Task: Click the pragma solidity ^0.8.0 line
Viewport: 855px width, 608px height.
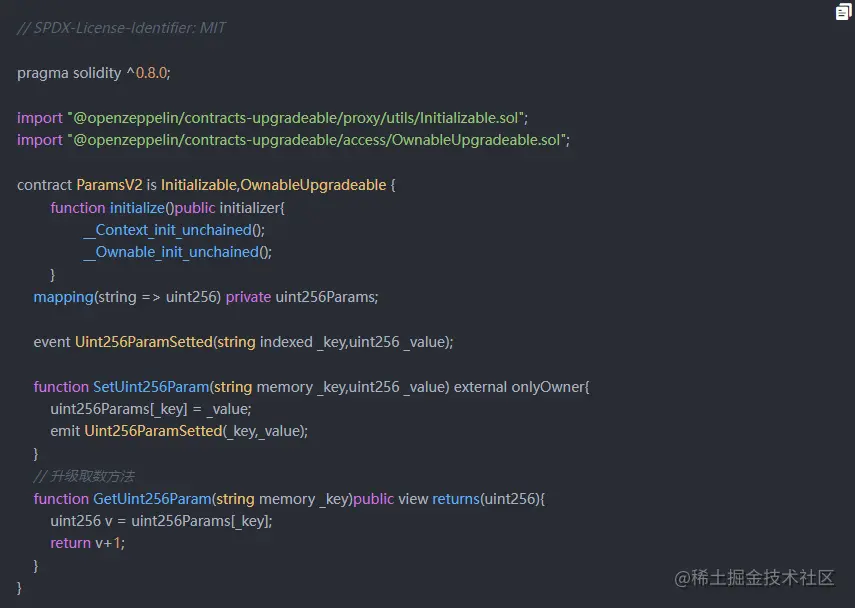Action: tap(94, 73)
